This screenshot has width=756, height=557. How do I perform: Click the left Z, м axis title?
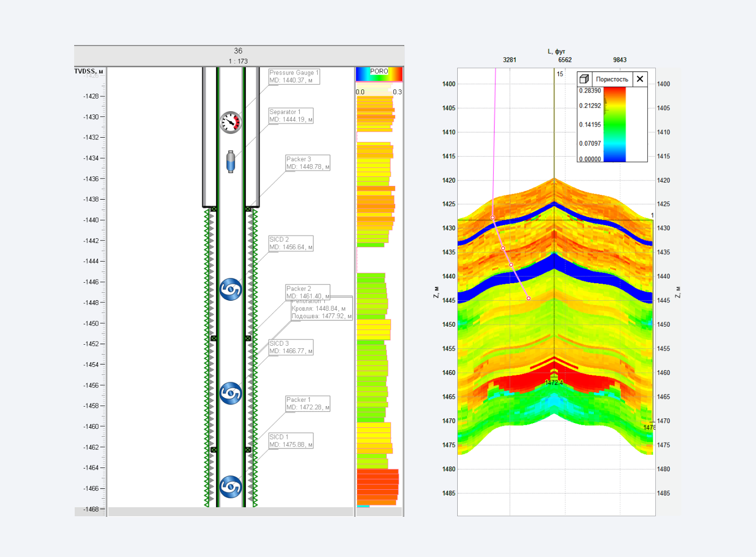point(436,292)
